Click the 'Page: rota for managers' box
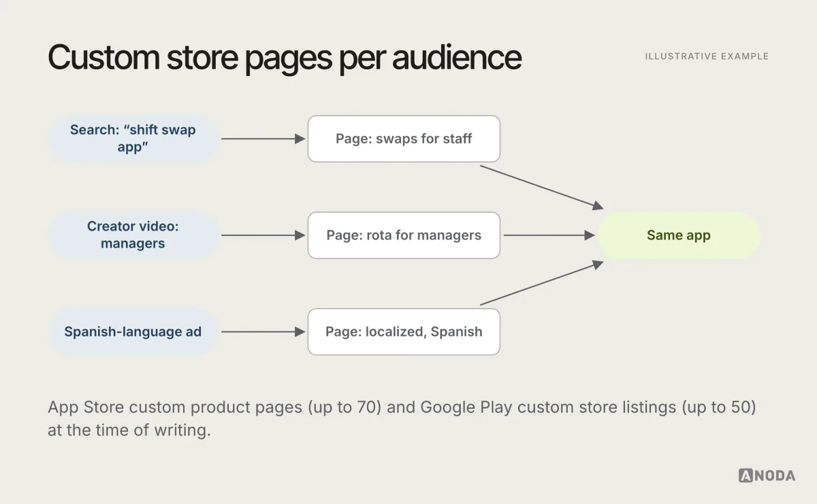Screen dimensions: 817x504 pos(404,235)
